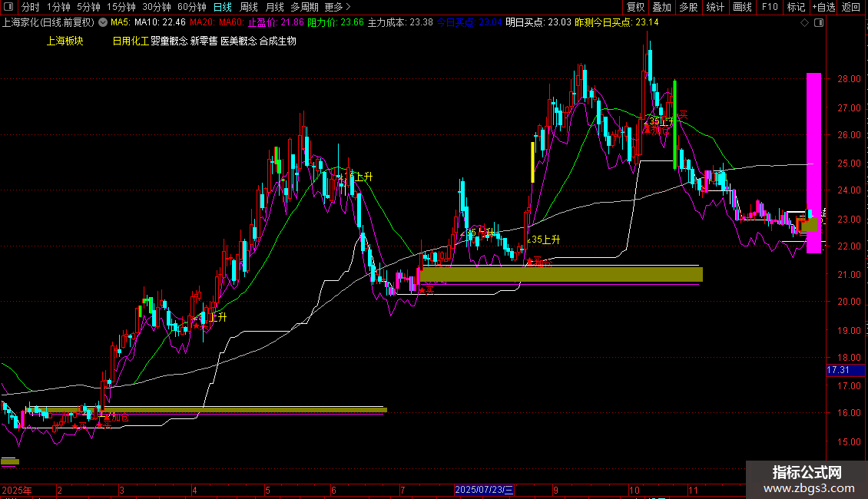Viewport: 868px width, 499px height.
Task: Click the MA10: 22.46 indicator value
Action: click(160, 23)
